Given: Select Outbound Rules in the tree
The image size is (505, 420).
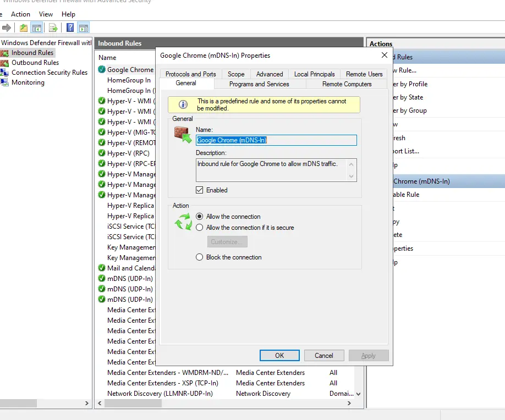Looking at the screenshot, I should pos(35,63).
